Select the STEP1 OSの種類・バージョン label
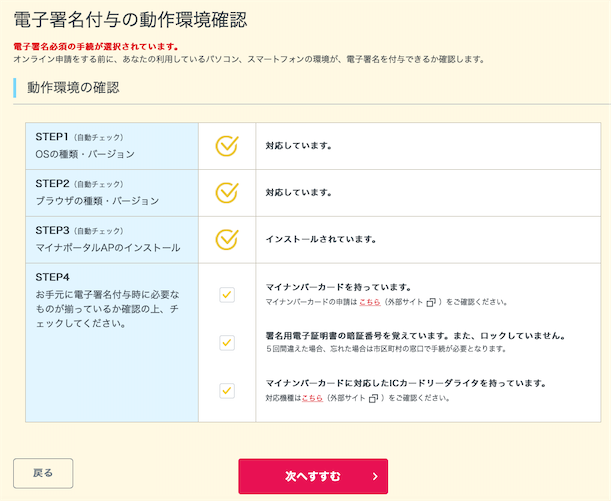Viewport: 611px width, 501px height. (84, 154)
